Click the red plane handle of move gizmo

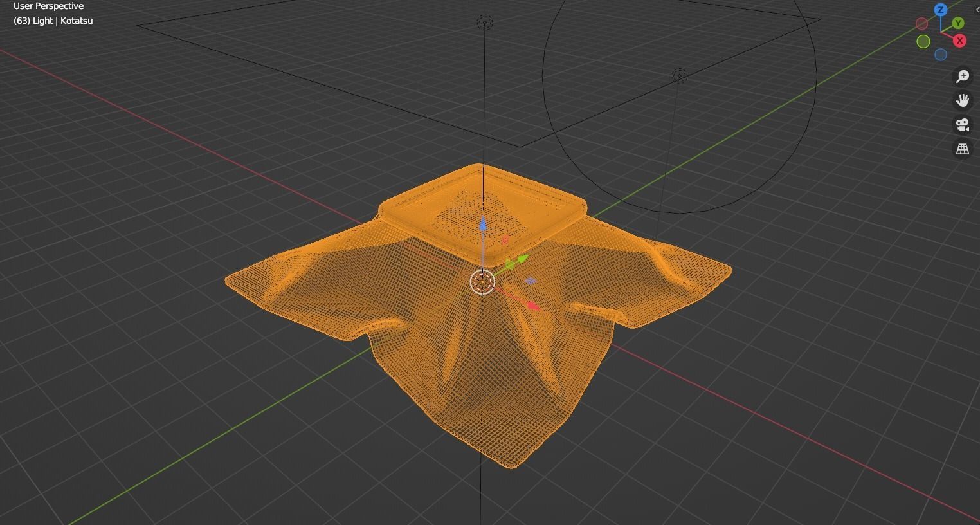(505, 240)
